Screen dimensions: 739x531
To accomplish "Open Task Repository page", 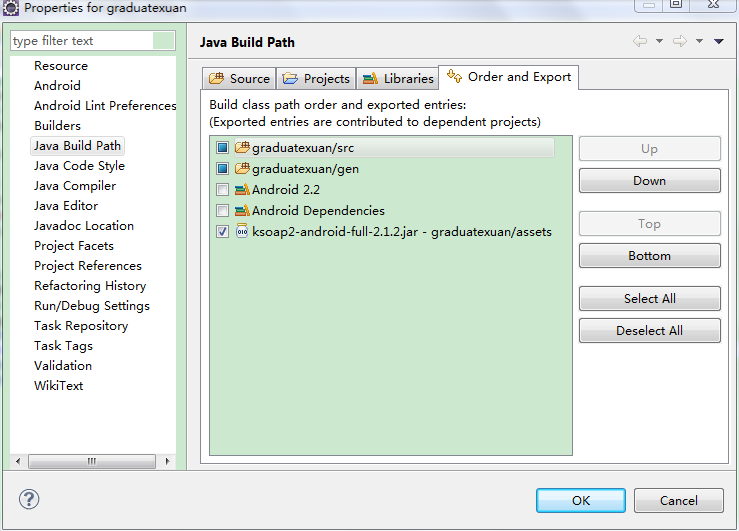I will (x=81, y=326).
